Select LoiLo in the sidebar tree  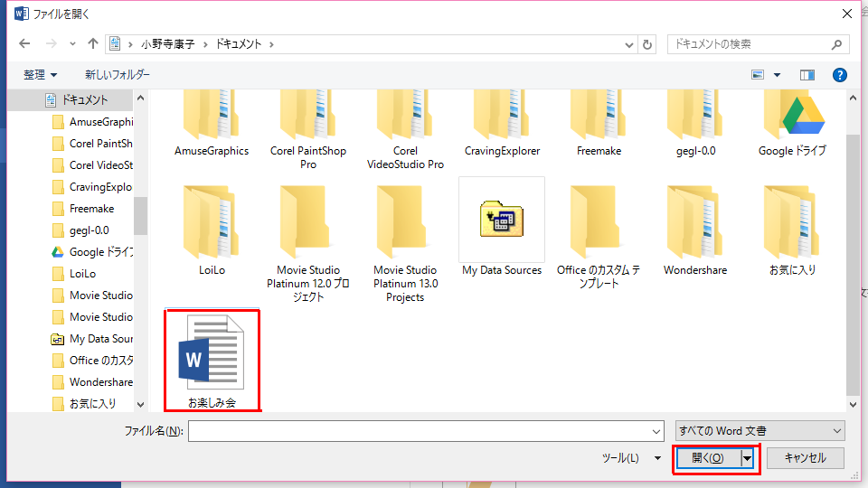pos(82,274)
